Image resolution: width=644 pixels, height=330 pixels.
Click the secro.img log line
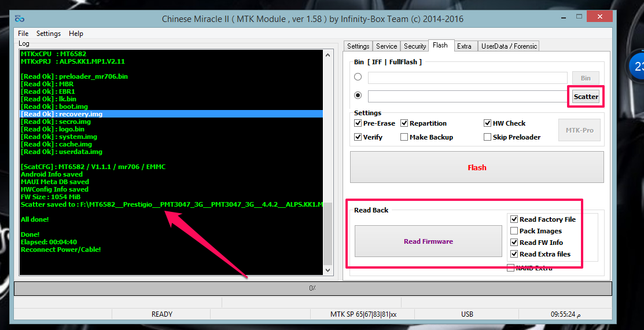point(56,122)
